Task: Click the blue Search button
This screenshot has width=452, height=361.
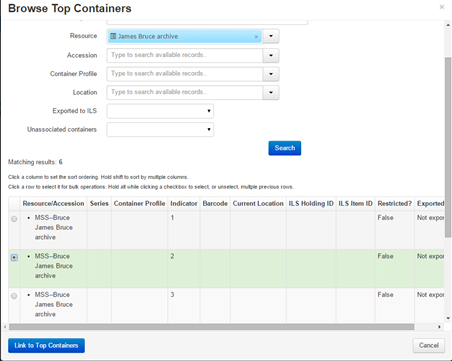Action: point(285,148)
